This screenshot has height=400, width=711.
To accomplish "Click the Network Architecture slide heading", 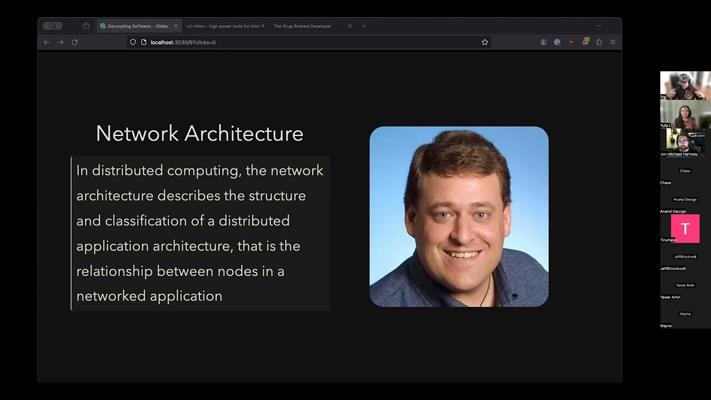I will coord(199,133).
